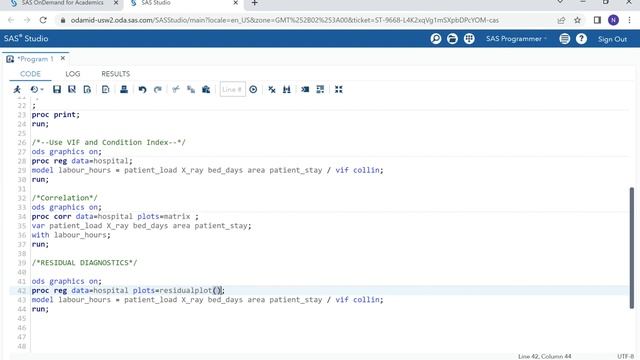Click 'proc reg data=hospital;' on line 28

click(x=82, y=161)
